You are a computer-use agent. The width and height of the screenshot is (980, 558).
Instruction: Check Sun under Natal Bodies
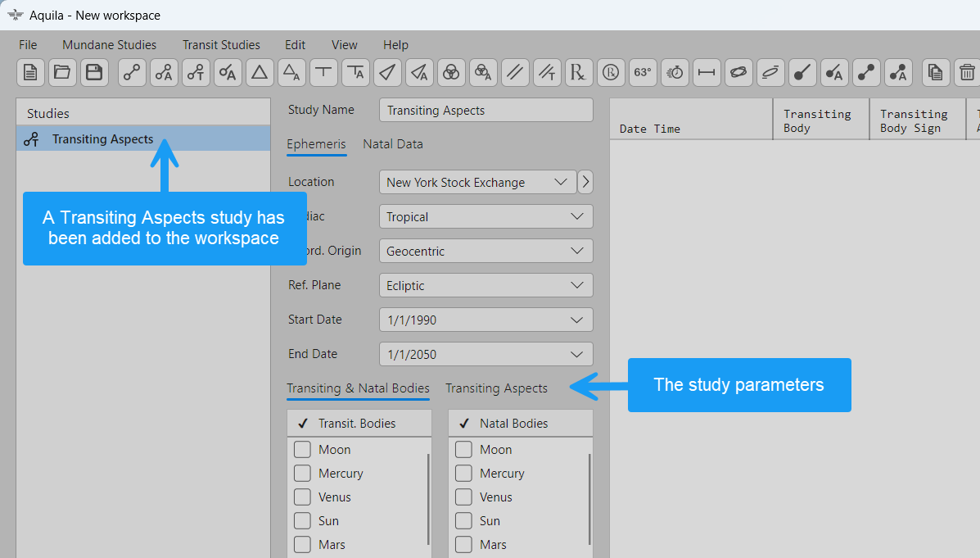(463, 521)
